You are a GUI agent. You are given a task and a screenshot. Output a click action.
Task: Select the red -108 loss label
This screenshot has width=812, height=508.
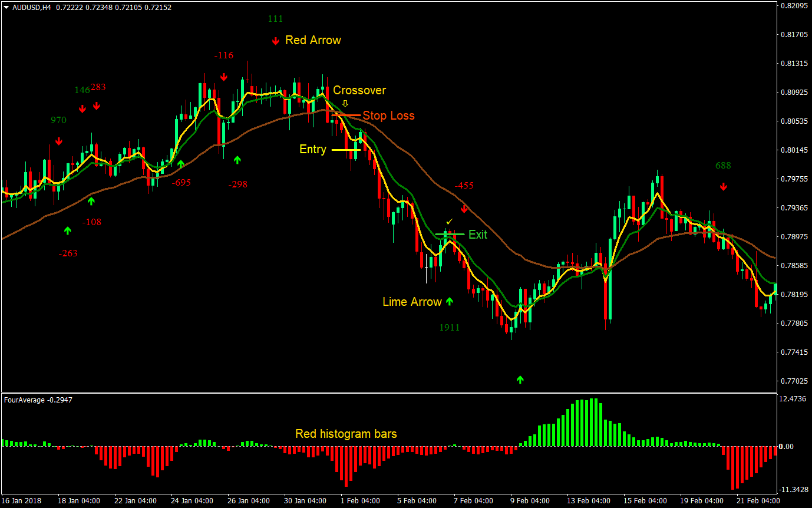click(91, 222)
